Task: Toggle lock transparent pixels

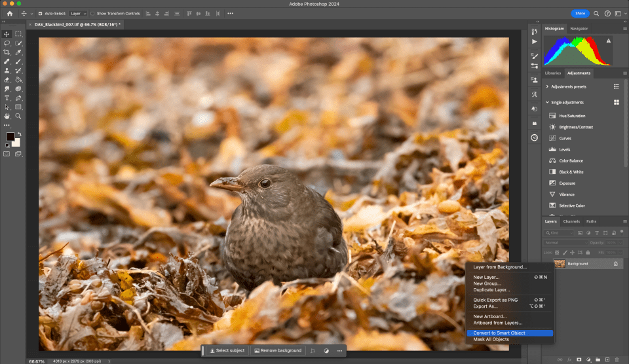Action: pyautogui.click(x=557, y=253)
